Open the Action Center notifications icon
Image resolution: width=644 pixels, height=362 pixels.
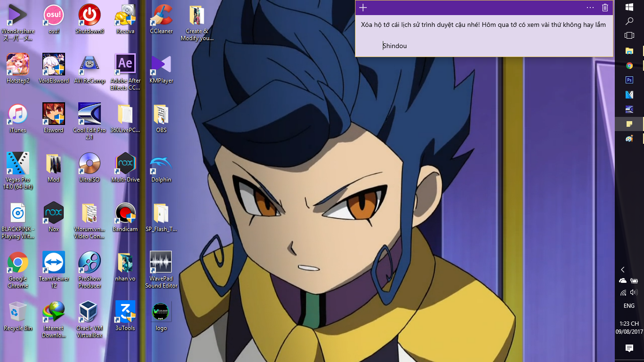tap(629, 348)
